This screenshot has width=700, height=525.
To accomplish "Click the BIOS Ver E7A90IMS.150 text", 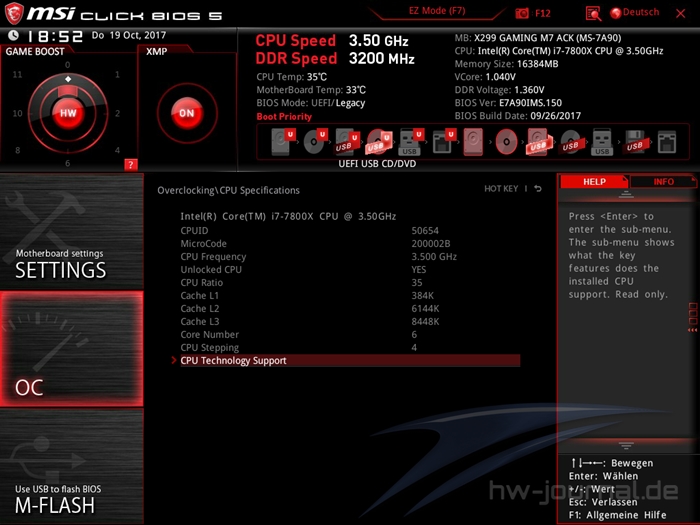I will coord(508,103).
